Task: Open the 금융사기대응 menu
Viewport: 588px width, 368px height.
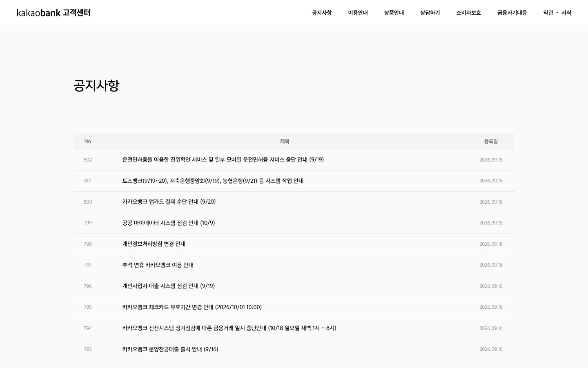Action: coord(512,13)
